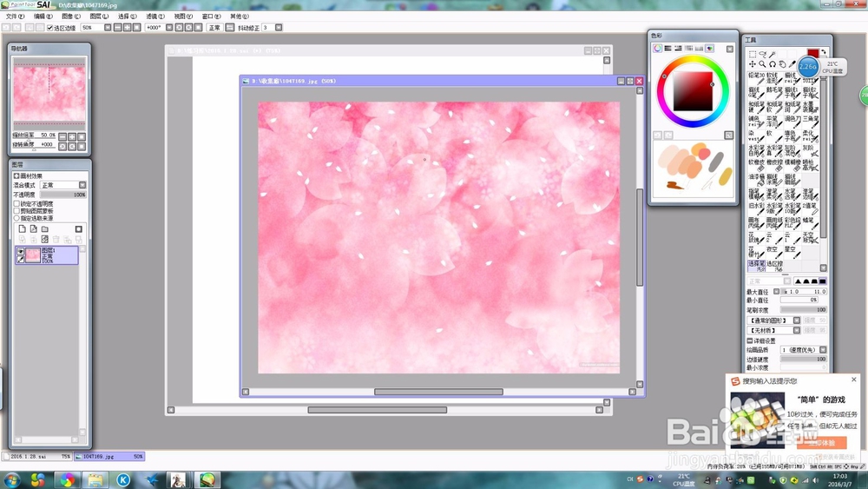Select the rotate view tool

coord(773,64)
